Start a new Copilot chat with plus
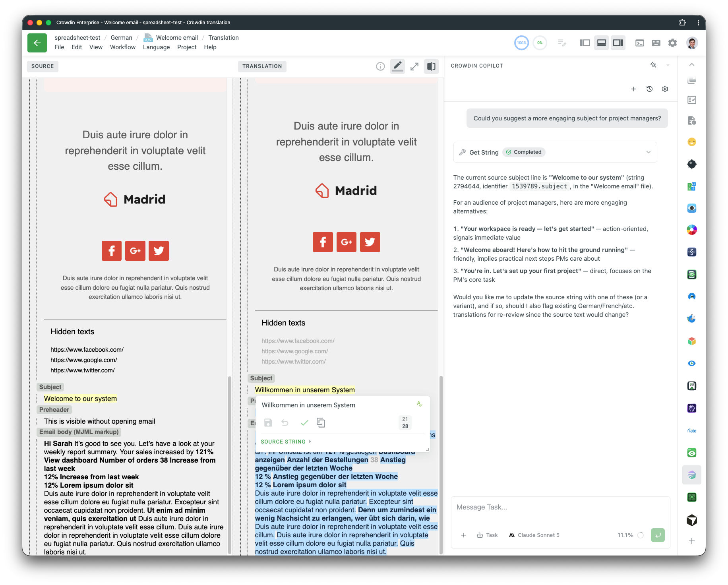 tap(634, 89)
